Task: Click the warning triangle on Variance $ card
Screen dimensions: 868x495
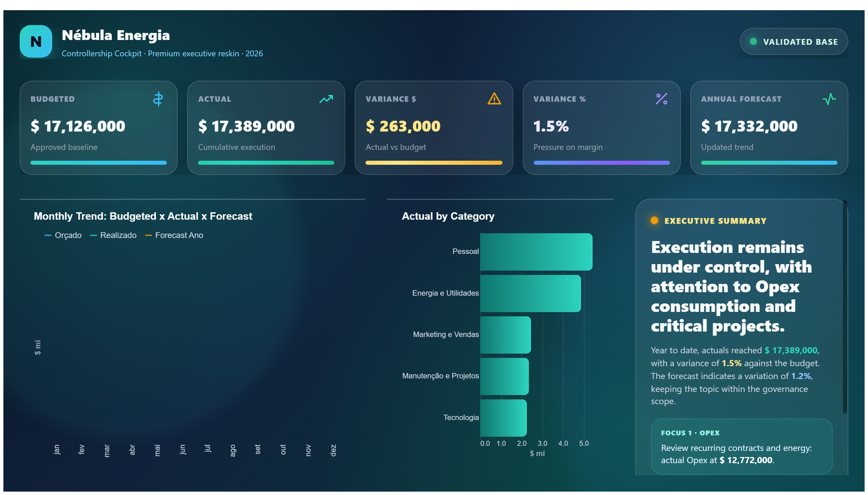Action: tap(494, 99)
